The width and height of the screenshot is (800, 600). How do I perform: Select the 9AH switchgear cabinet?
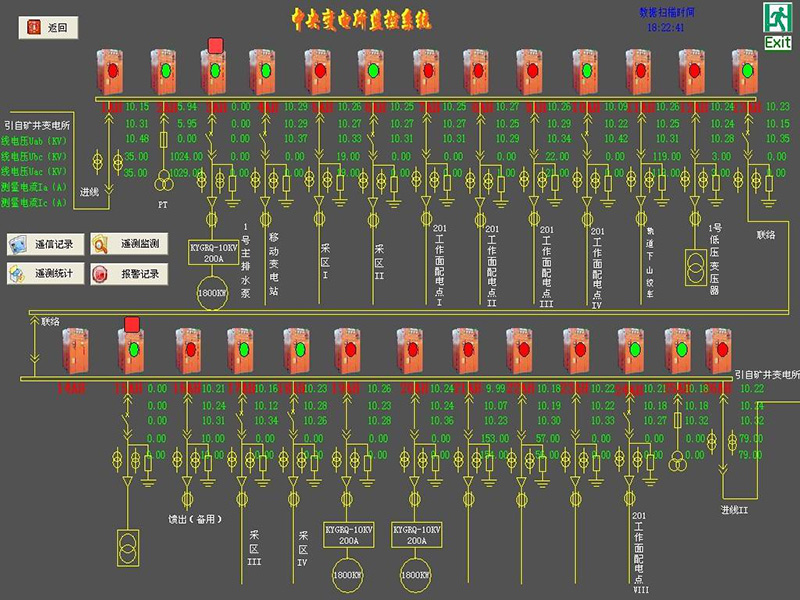529,71
